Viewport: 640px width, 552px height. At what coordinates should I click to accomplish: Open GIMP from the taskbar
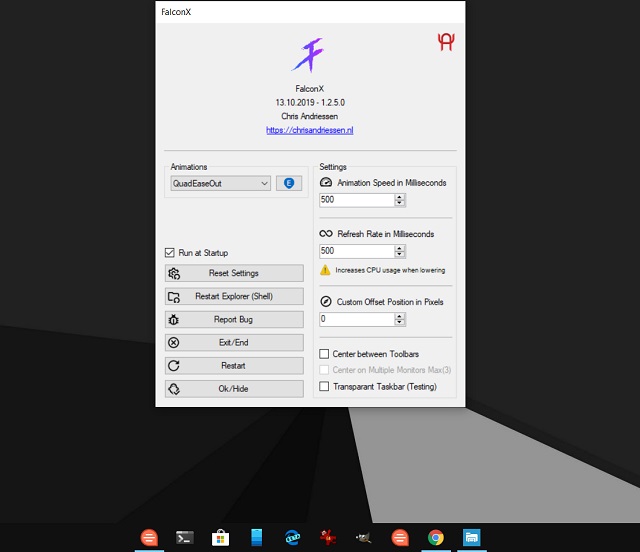pyautogui.click(x=364, y=538)
